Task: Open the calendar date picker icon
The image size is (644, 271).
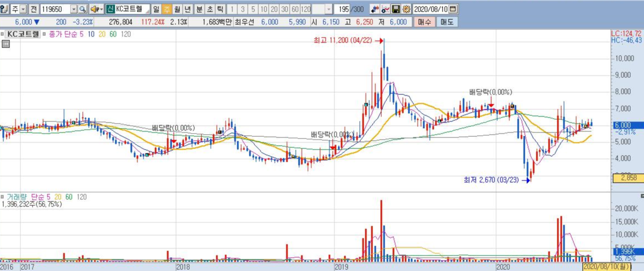Action: (453, 9)
